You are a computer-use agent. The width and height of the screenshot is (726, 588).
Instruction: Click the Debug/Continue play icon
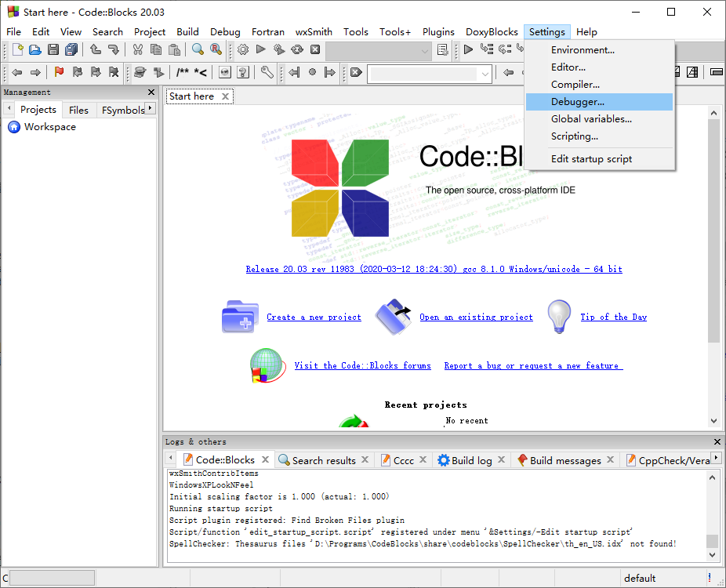pos(468,49)
